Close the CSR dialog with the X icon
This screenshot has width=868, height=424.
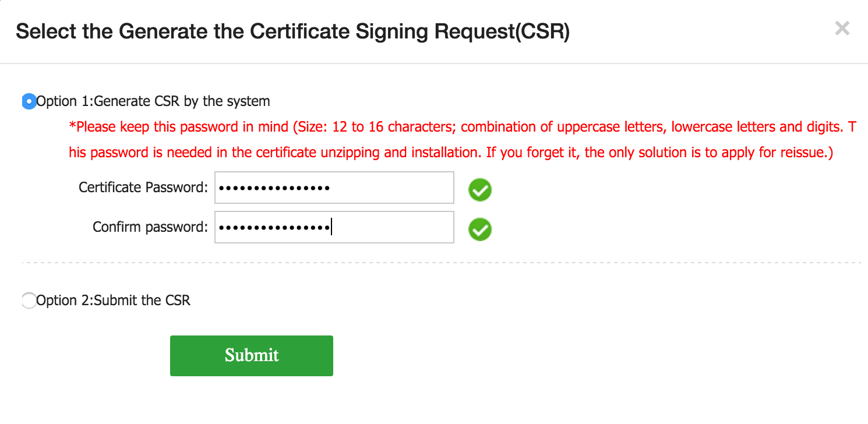pos(842,28)
